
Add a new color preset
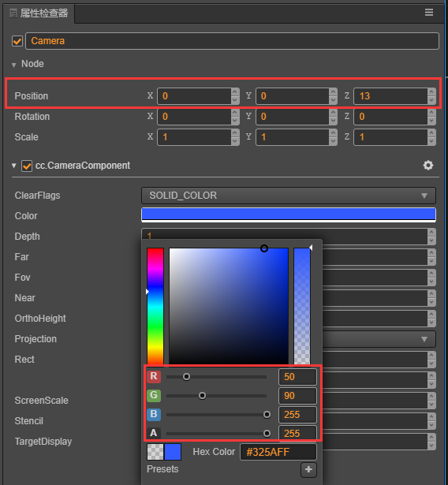click(x=308, y=469)
